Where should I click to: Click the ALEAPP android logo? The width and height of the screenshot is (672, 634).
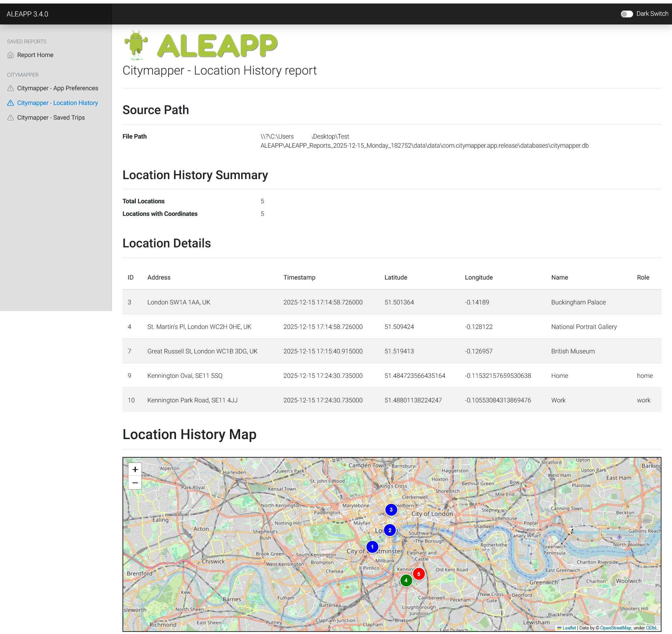pos(136,45)
